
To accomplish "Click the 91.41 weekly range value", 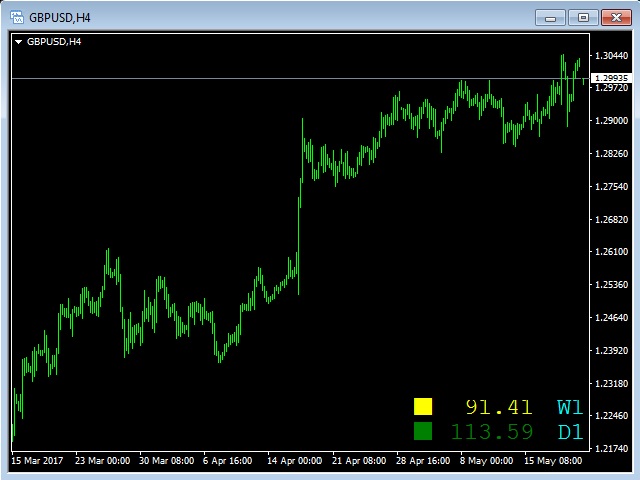I will [499, 407].
